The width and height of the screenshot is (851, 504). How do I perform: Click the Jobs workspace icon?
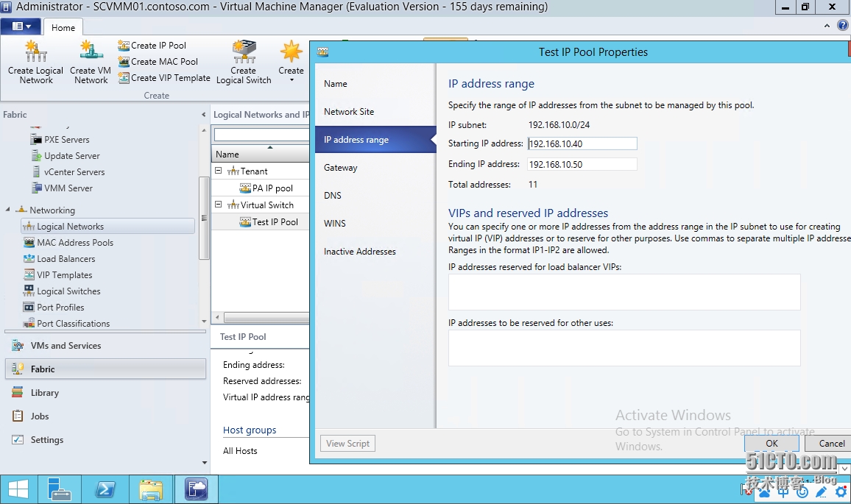click(x=18, y=416)
